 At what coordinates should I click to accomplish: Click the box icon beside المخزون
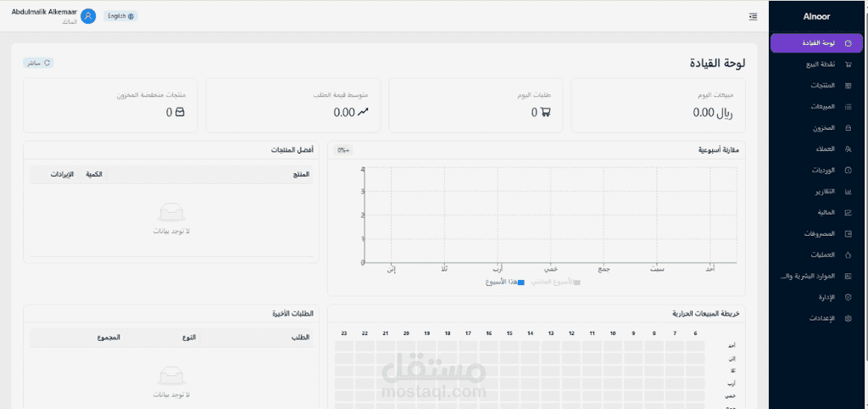848,128
